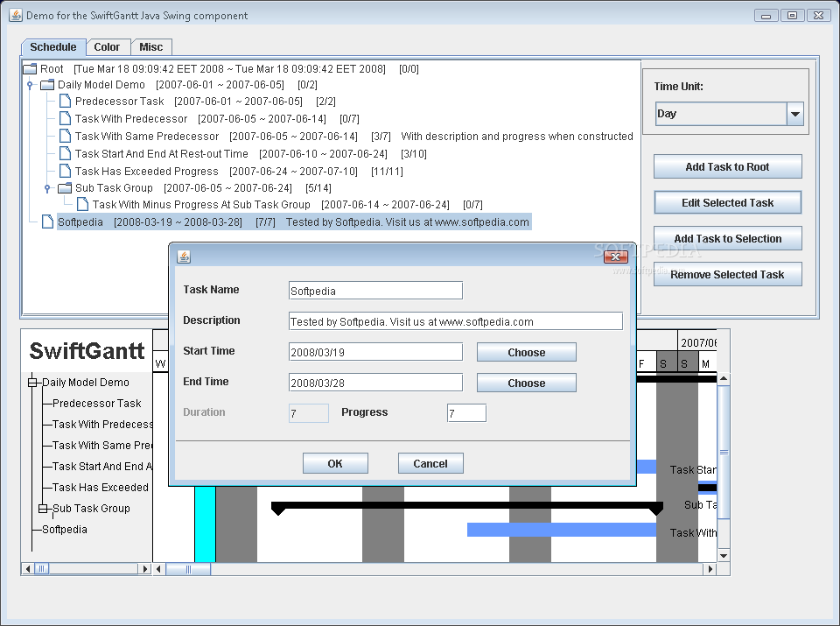840x626 pixels.
Task: Click the disabled Duration field
Action: 309,412
